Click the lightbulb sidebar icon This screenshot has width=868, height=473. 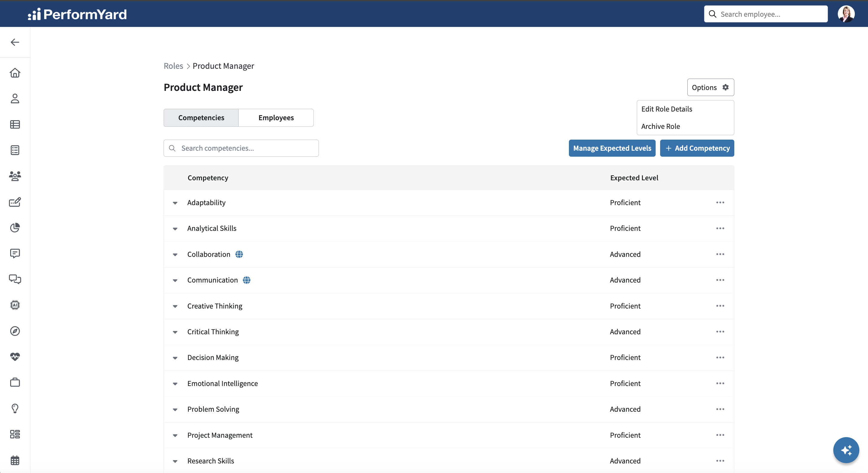click(15, 408)
